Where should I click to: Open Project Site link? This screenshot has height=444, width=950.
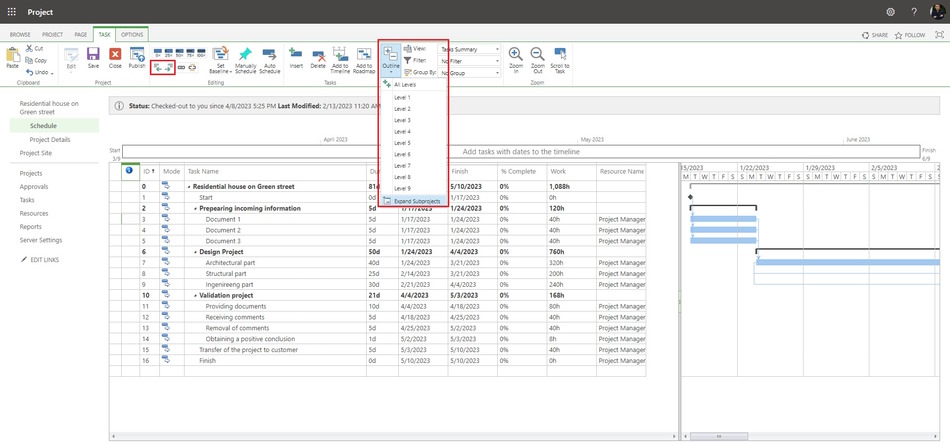pyautogui.click(x=36, y=153)
